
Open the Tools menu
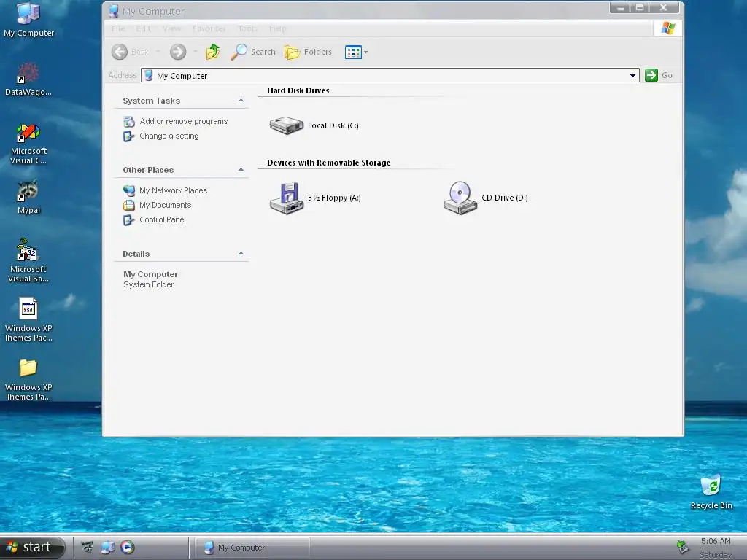(x=247, y=28)
